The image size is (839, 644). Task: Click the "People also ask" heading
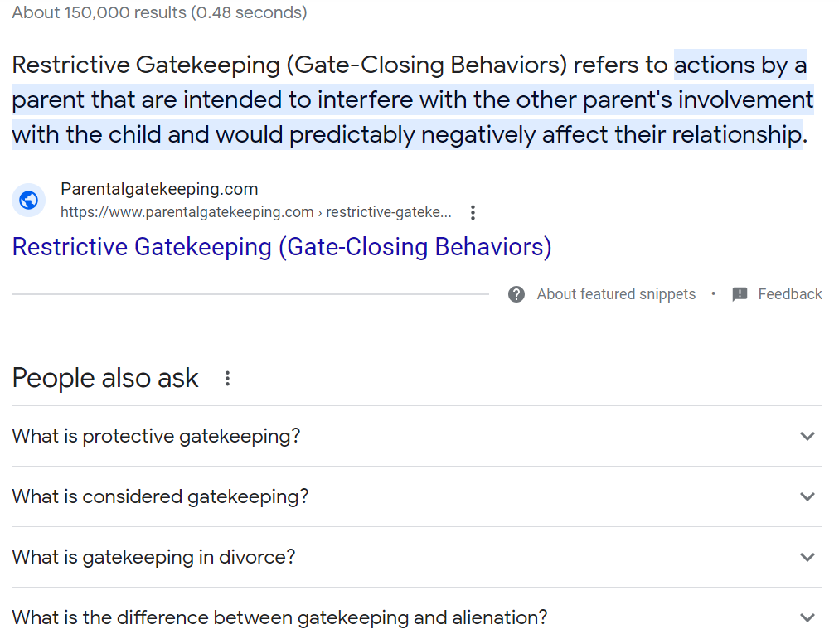point(104,378)
